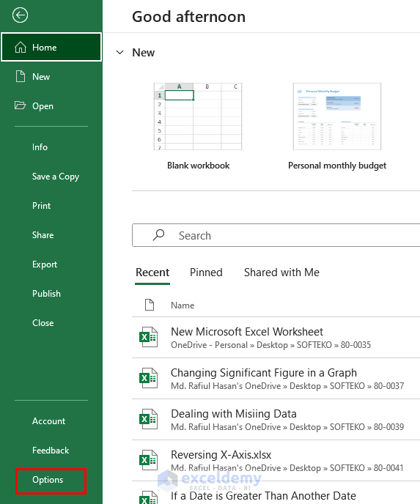This screenshot has height=504, width=420.
Task: Open Changing Significant Figure in a Graph
Action: [x=276, y=378]
